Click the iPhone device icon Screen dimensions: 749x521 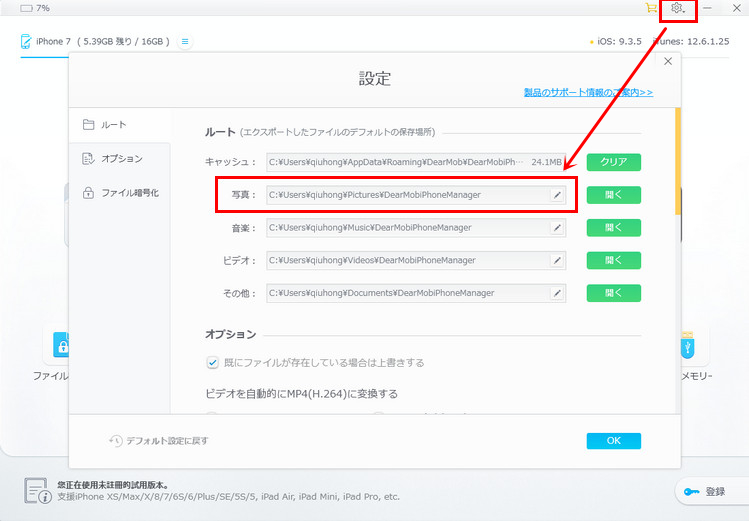tap(26, 42)
